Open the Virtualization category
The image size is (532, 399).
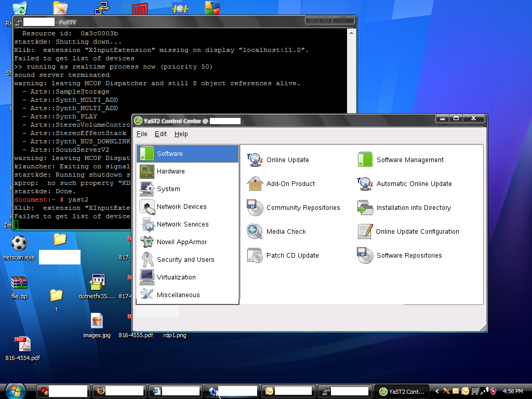(x=188, y=277)
